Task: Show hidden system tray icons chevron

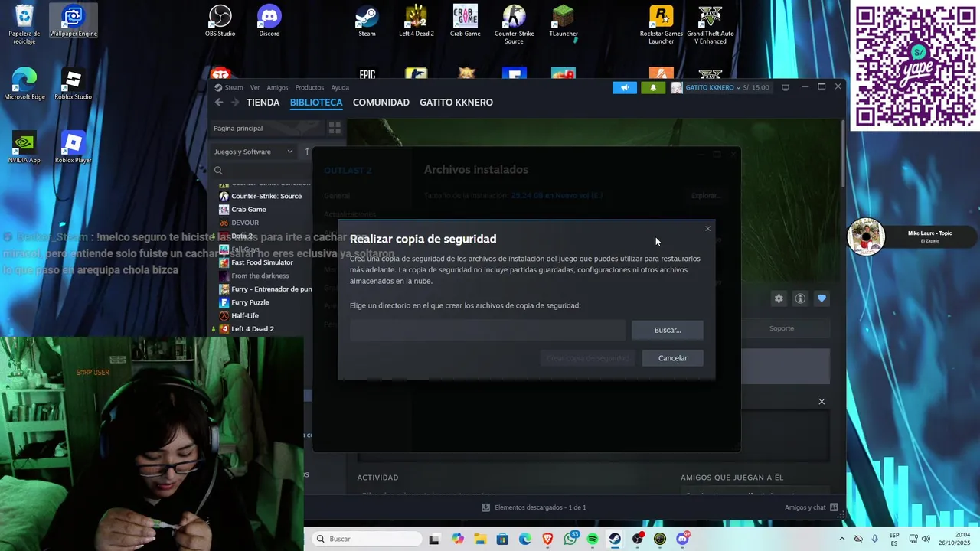Action: (842, 539)
